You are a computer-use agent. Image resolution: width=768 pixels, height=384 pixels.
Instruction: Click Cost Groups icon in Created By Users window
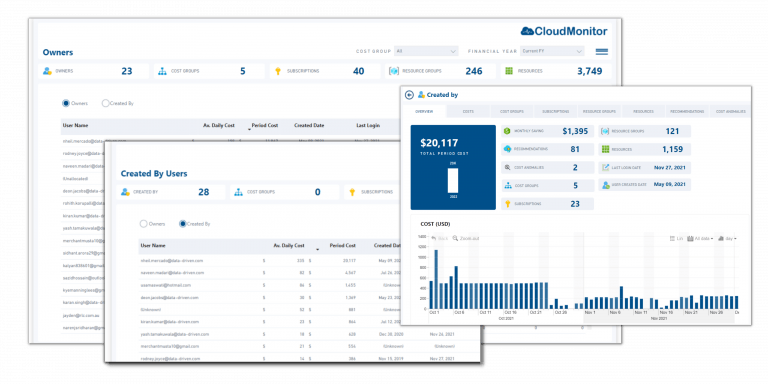click(x=239, y=192)
